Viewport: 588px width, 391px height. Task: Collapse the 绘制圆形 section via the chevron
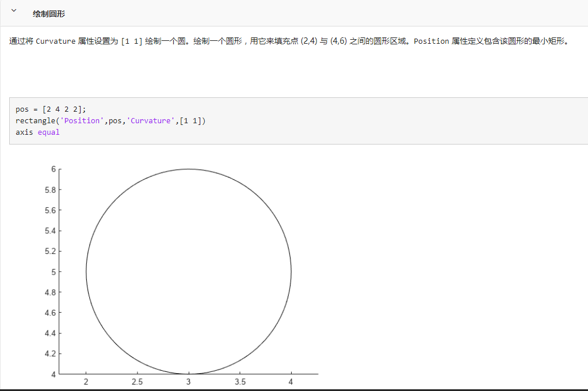tap(13, 10)
